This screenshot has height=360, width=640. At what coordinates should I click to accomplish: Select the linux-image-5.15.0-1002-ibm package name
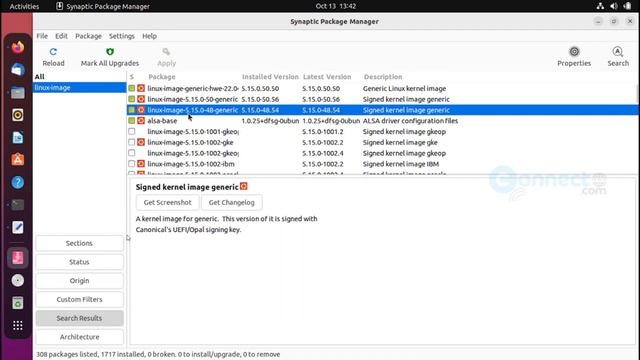191,164
